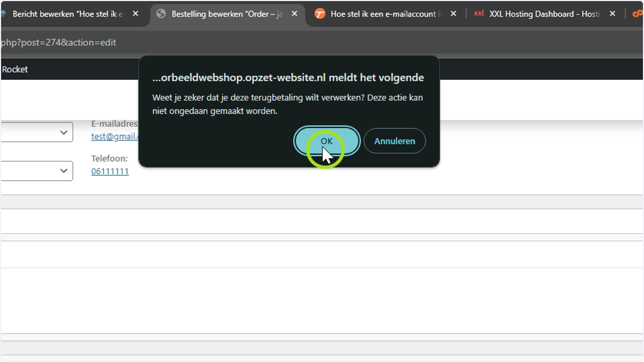Image resolution: width=644 pixels, height=362 pixels.
Task: Click the "Telefoon:" label
Action: coord(109,159)
